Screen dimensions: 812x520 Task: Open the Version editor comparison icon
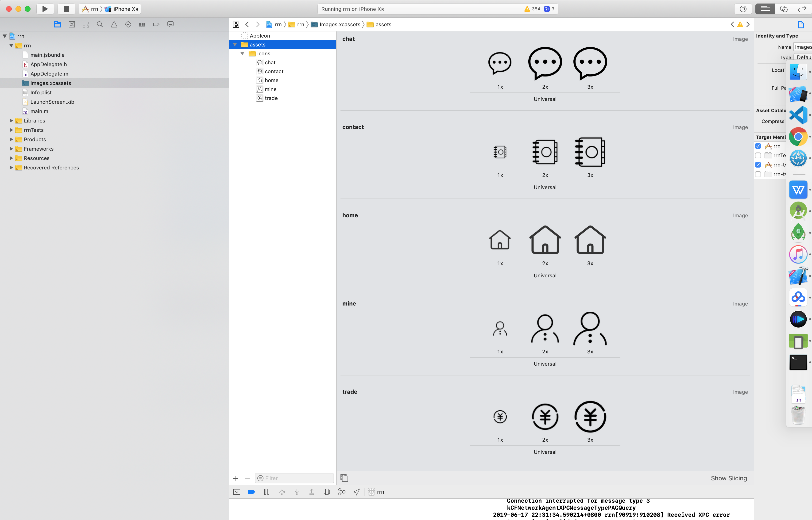(783, 9)
